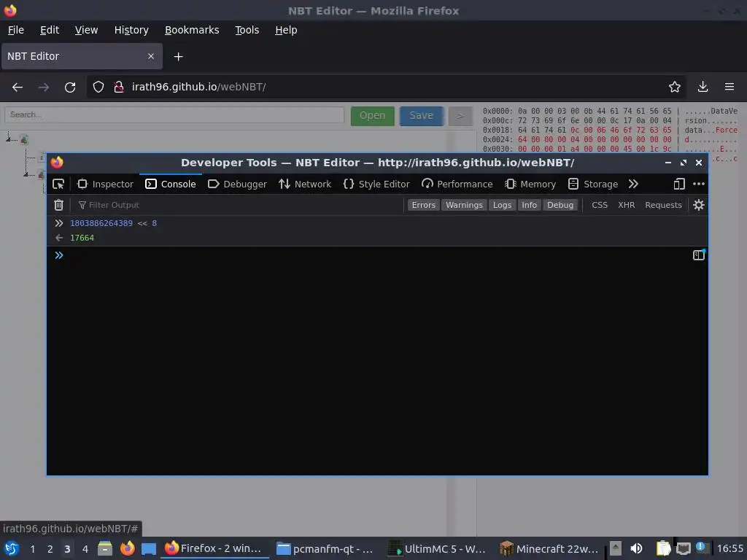
Task: Open a new browser tab
Action: [x=178, y=57]
